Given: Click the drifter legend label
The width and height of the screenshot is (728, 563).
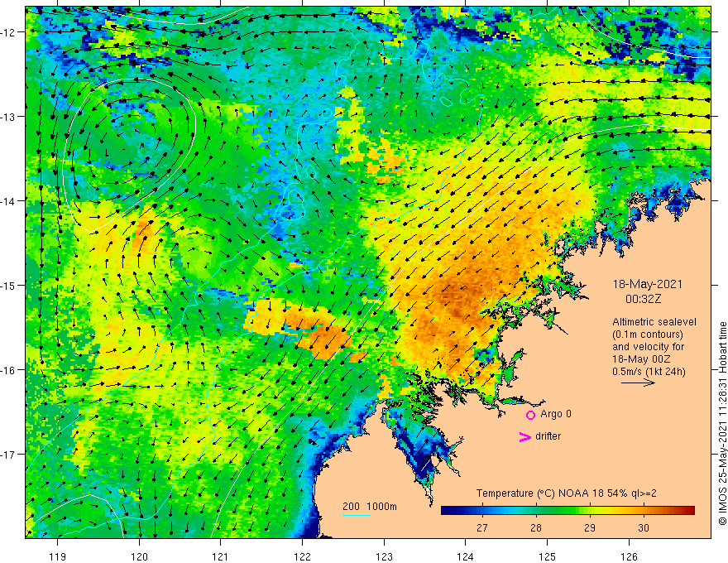Looking at the screenshot, I should coord(548,436).
